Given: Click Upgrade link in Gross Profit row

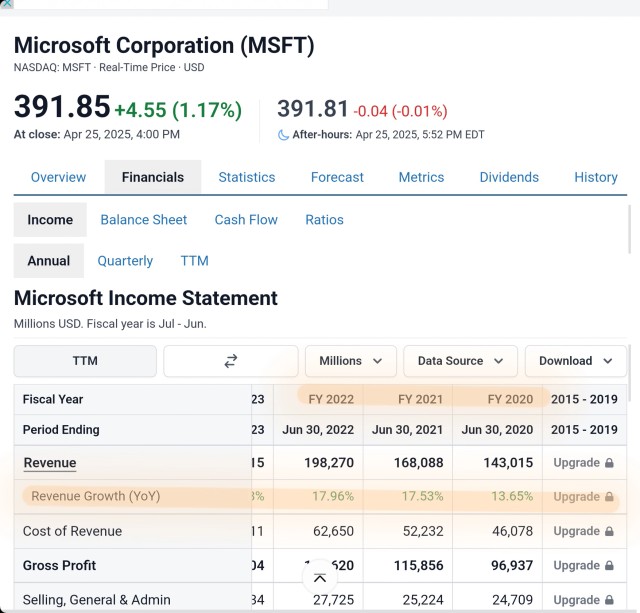Looking at the screenshot, I should pyautogui.click(x=576, y=566).
